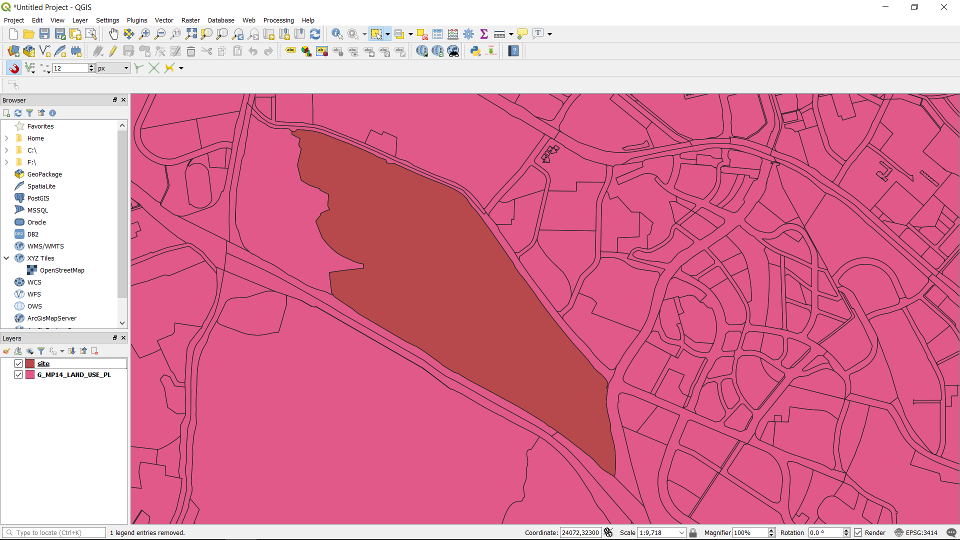The width and height of the screenshot is (960, 540).
Task: Expand the Home folder node
Action: click(x=7, y=138)
